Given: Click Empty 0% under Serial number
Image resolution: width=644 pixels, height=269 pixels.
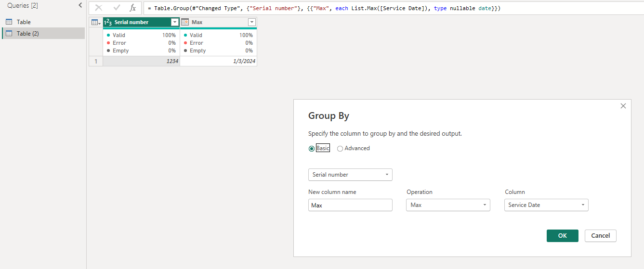Looking at the screenshot, I should coord(141,51).
